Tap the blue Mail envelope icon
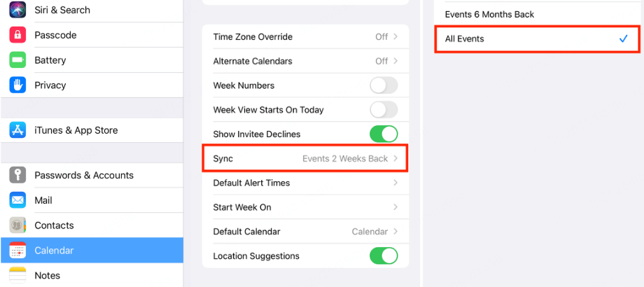644x287 pixels. [17, 200]
